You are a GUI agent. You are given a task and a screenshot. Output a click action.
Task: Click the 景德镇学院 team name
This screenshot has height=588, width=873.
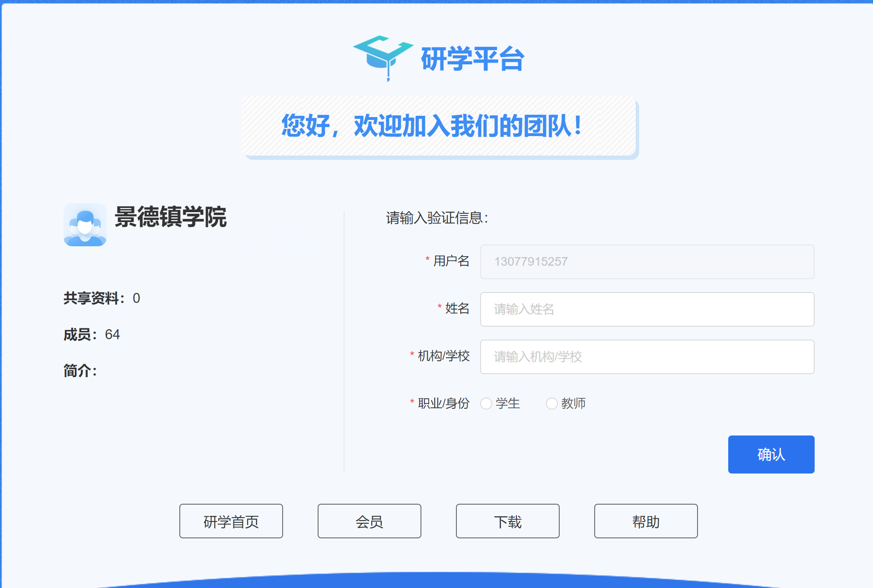click(171, 216)
